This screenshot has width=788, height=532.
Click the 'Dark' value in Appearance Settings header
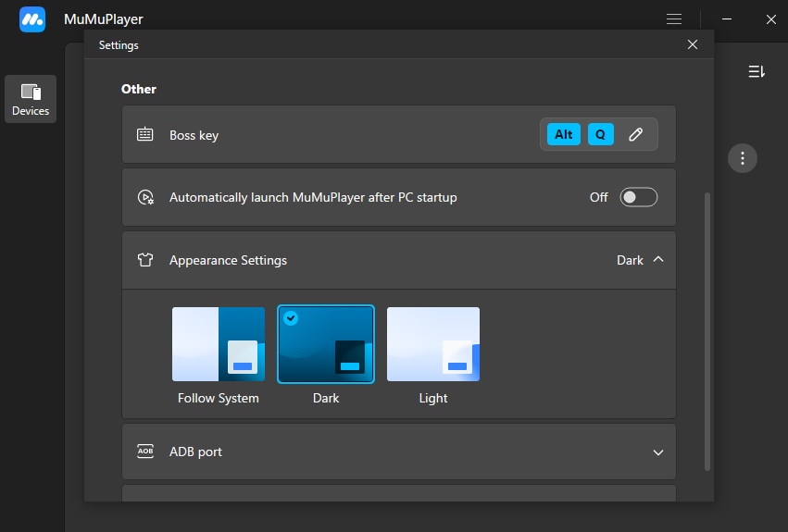[630, 260]
